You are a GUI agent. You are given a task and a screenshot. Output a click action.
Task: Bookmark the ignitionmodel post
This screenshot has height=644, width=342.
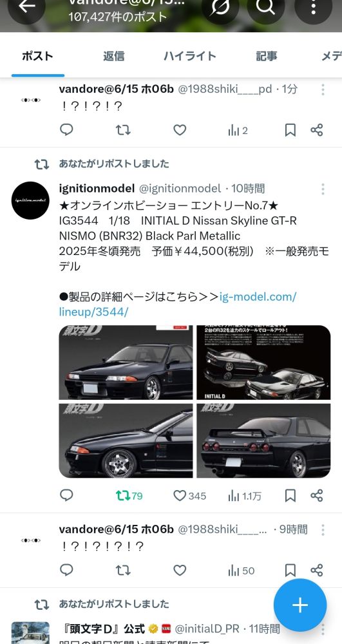coord(290,496)
